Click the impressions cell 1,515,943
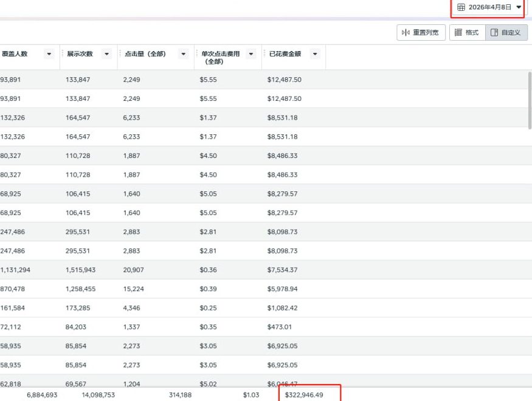 pyautogui.click(x=80, y=270)
